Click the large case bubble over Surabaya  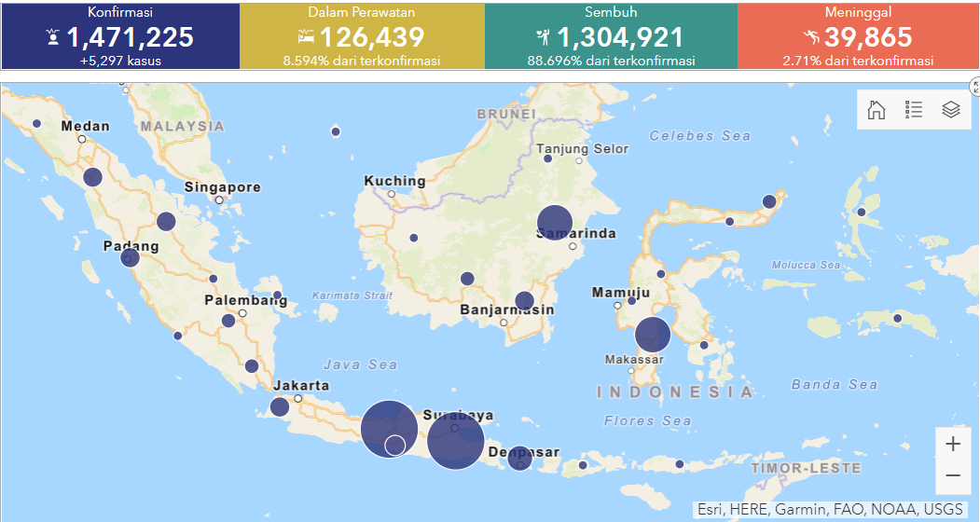pos(456,443)
